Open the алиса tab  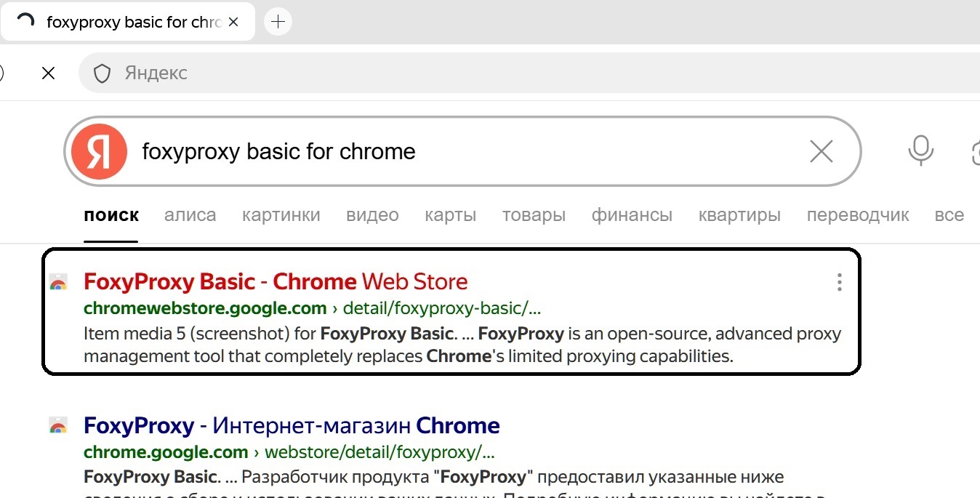[190, 215]
